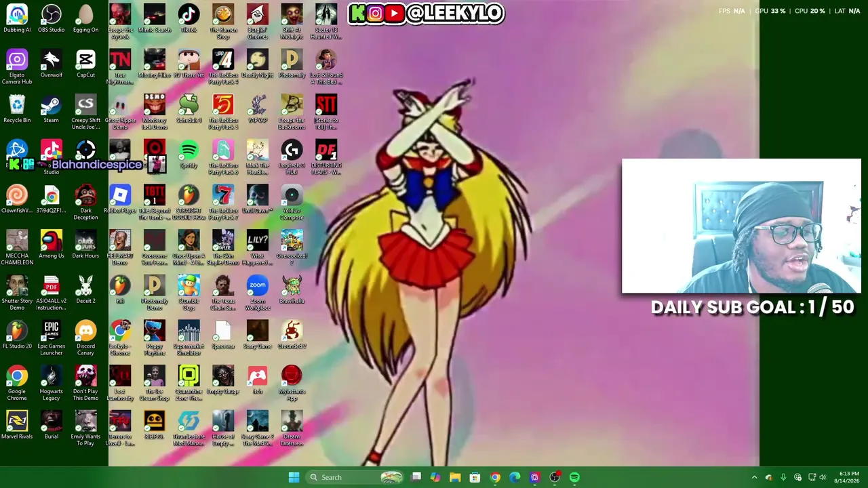Select the Thunderstore Mod Manager icon

click(189, 428)
